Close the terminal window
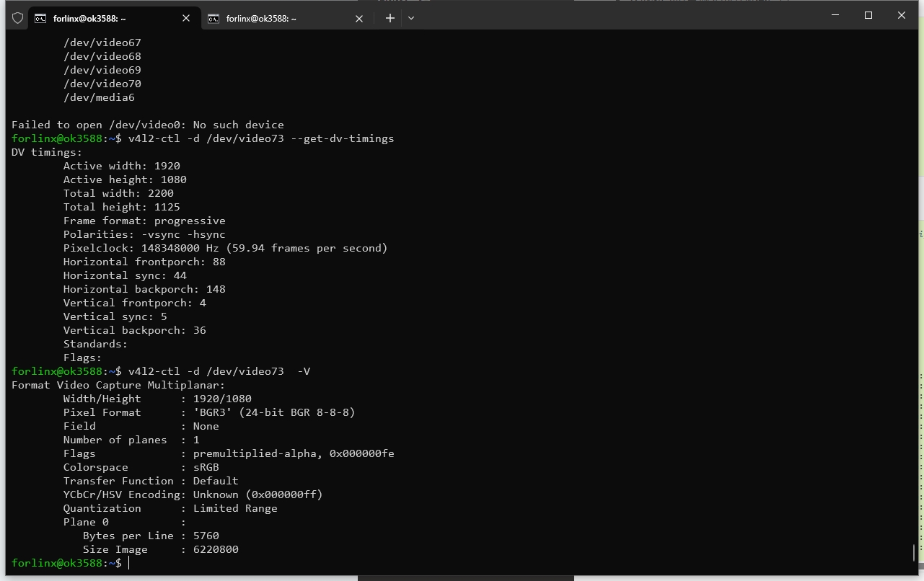Screen dimensions: 924x581 901,15
